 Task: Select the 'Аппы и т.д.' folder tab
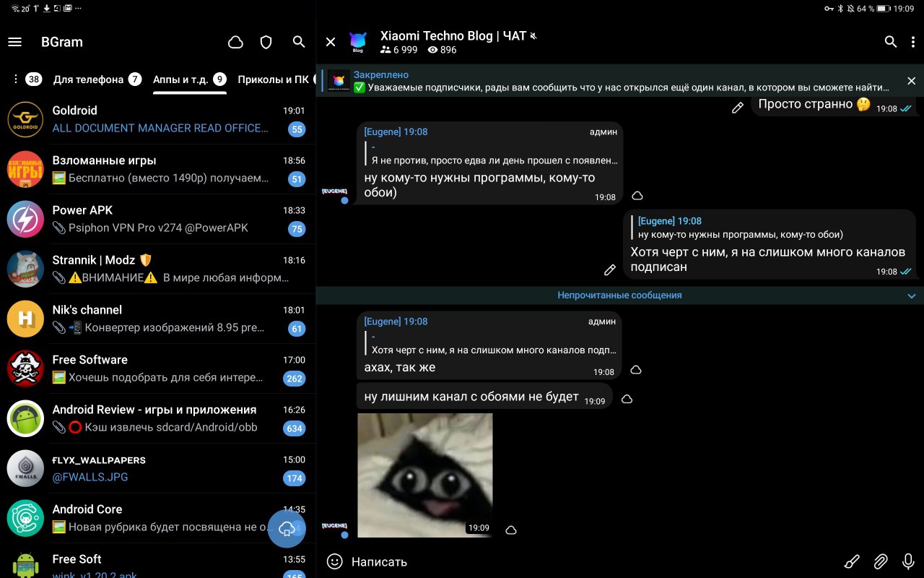pyautogui.click(x=190, y=79)
